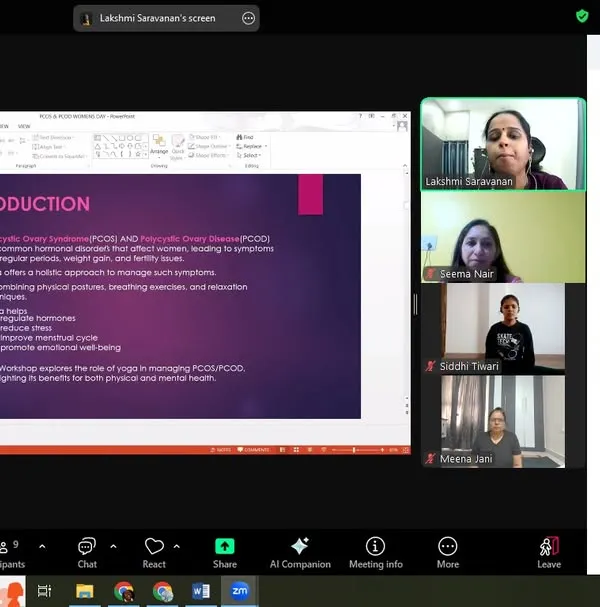Click the slide title ending in "ODUCTION"
The image size is (600, 607).
pyautogui.click(x=45, y=204)
